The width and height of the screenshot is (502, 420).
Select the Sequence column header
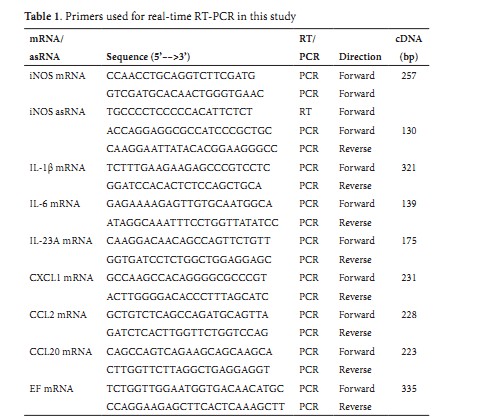[x=148, y=57]
